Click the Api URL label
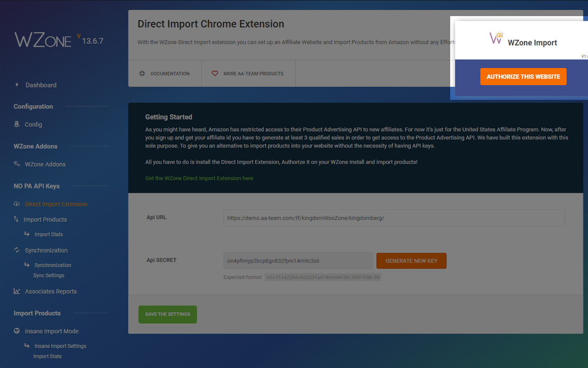 pos(156,218)
